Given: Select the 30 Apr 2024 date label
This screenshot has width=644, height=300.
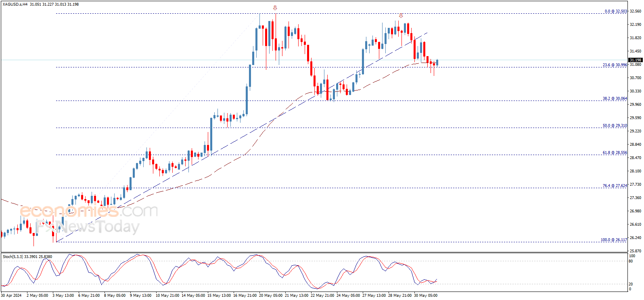Looking at the screenshot, I should point(11,296).
